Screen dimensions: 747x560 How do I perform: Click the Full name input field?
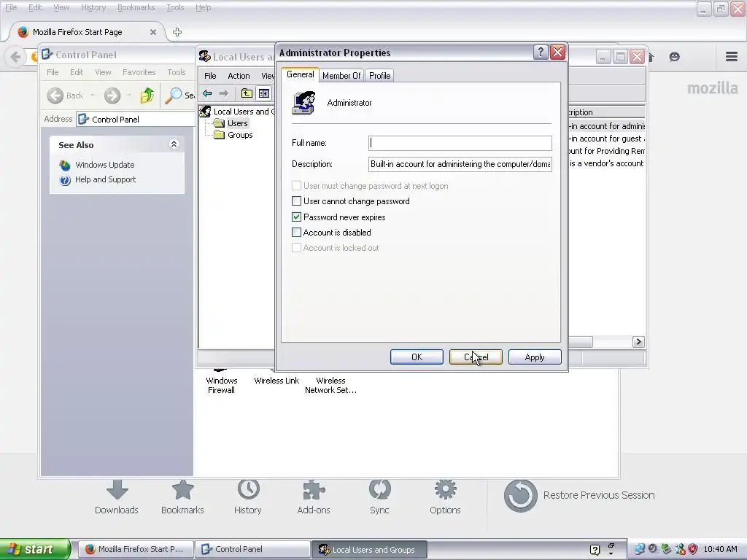tap(460, 143)
